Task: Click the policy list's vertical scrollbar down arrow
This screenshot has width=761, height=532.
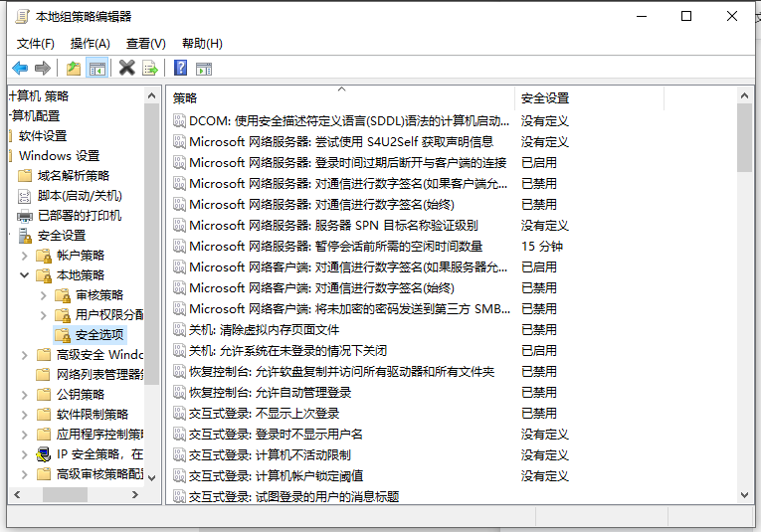Action: 744,494
